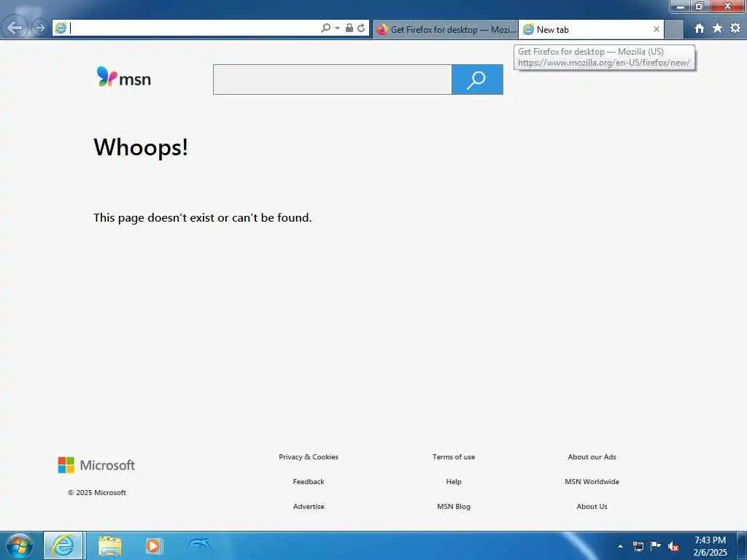This screenshot has width=747, height=560.
Task: Open the Terms of use link
Action: pos(454,456)
